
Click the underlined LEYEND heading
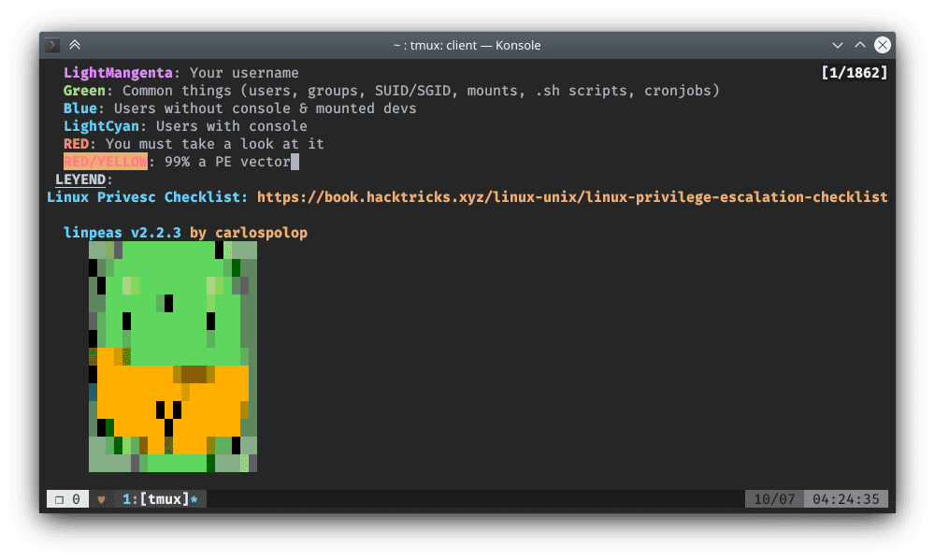click(80, 179)
